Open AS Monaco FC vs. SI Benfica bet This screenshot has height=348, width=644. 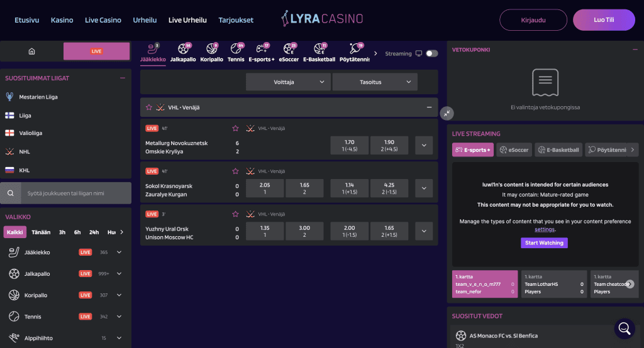[504, 335]
